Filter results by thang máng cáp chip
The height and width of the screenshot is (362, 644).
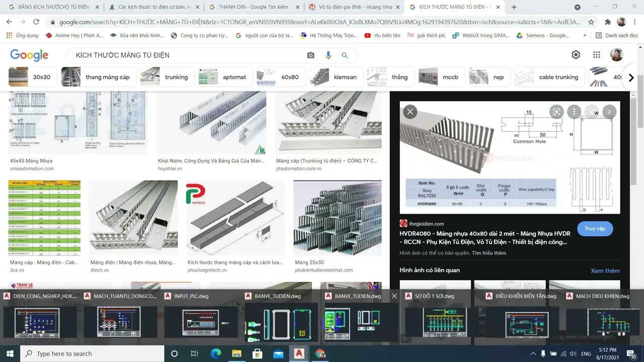[99, 77]
